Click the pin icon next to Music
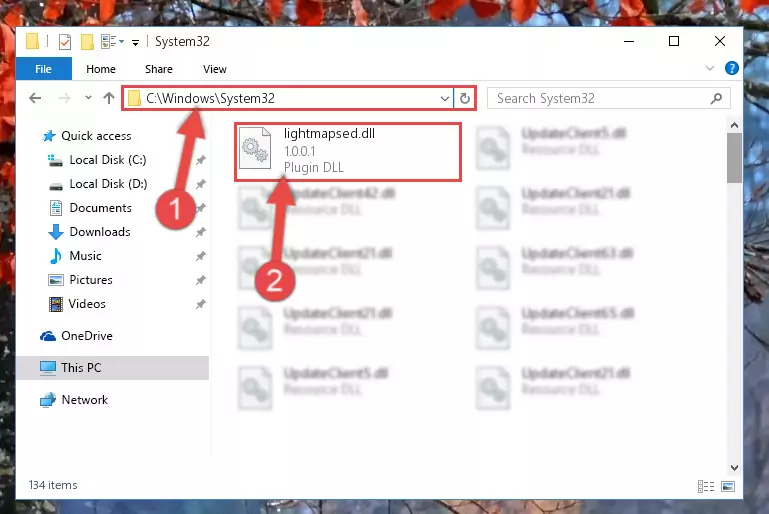 click(201, 256)
